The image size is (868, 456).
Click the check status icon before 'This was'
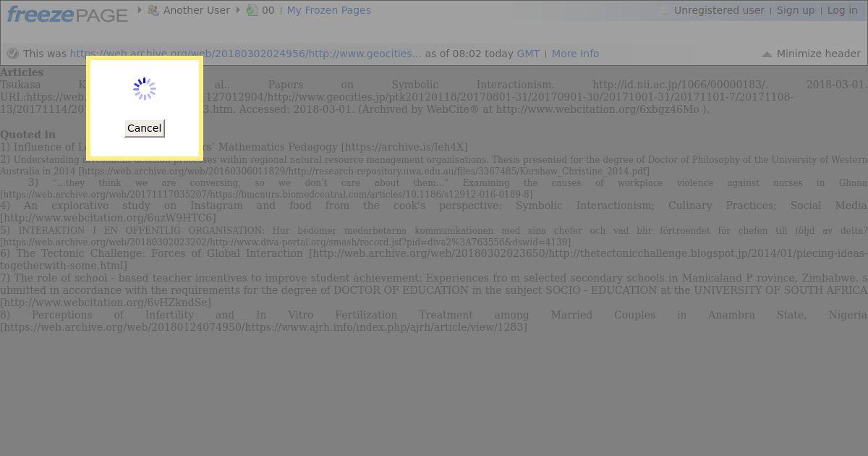pyautogui.click(x=13, y=54)
